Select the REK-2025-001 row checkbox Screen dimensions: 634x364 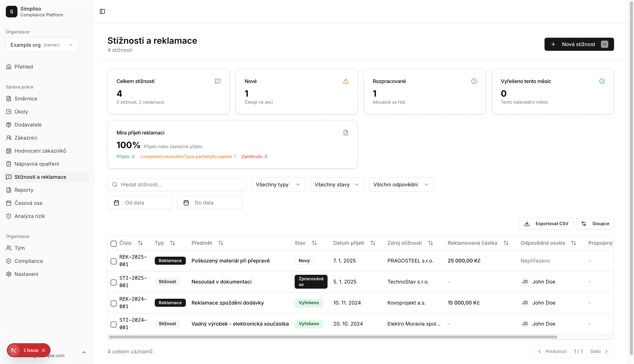113,261
